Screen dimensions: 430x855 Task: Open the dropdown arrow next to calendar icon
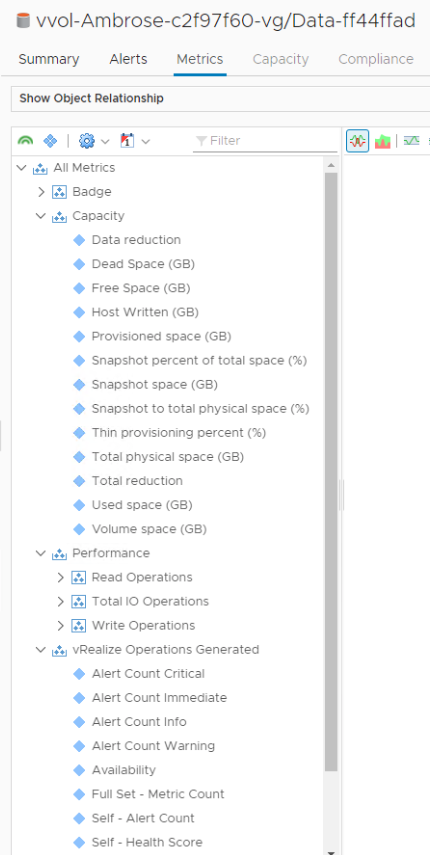click(x=146, y=142)
